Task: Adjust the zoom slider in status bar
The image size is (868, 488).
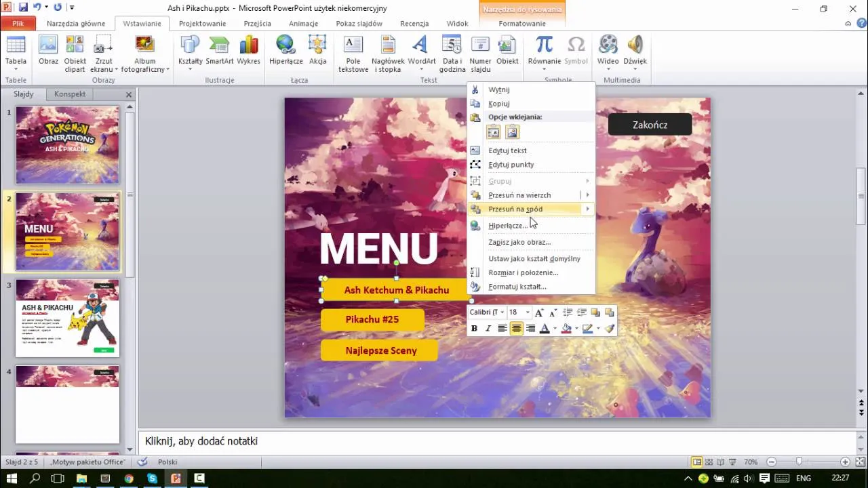Action: 799,462
